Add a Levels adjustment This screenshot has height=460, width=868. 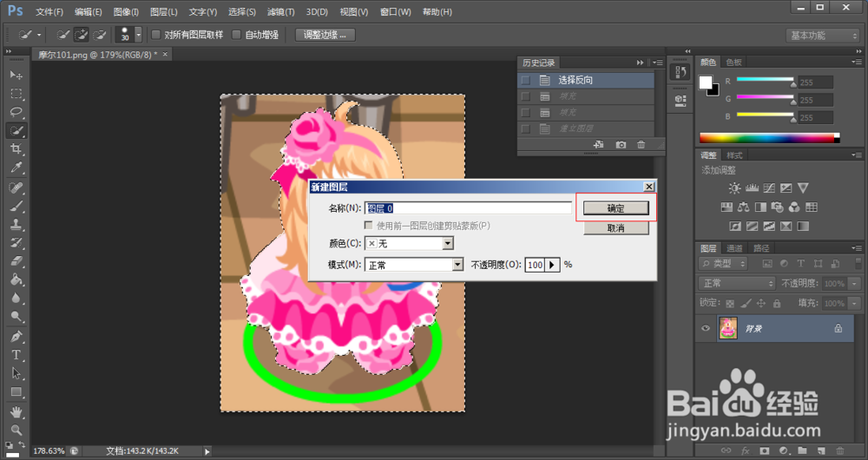point(752,188)
